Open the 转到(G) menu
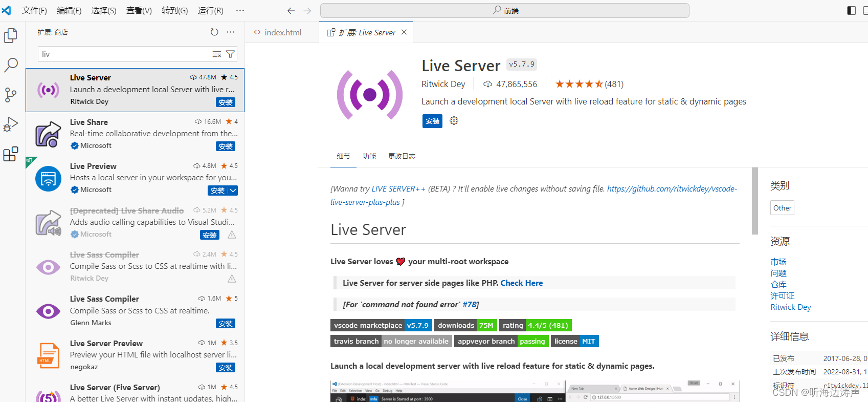The width and height of the screenshot is (868, 402). [x=175, y=11]
